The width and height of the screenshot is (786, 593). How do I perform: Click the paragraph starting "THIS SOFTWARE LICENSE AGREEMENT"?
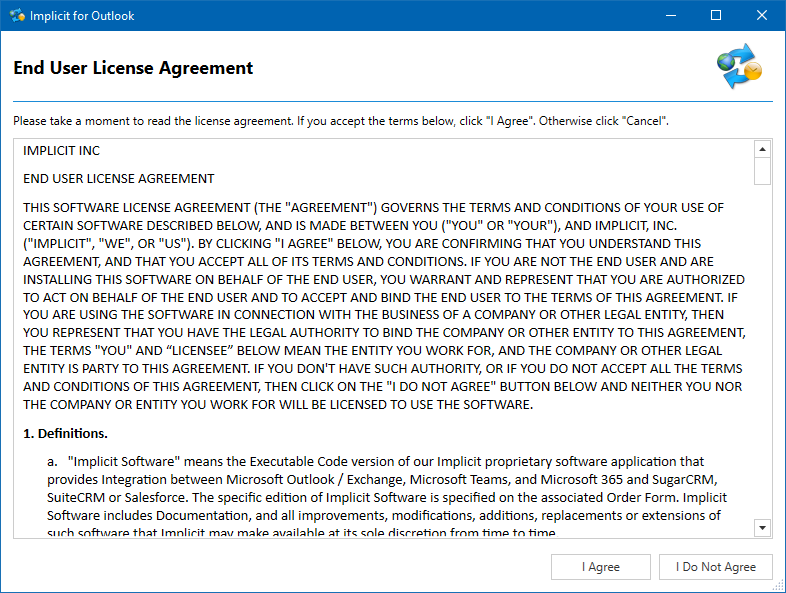click(384, 306)
